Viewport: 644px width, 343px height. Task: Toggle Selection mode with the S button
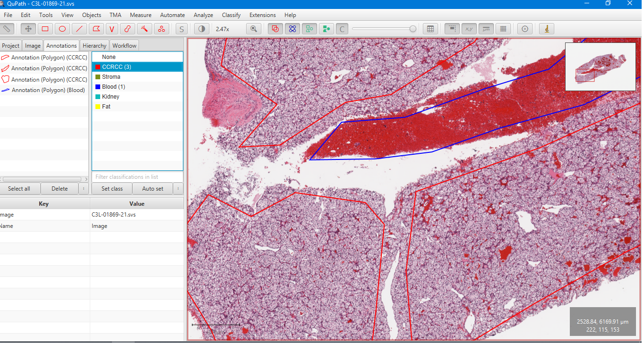click(x=181, y=29)
